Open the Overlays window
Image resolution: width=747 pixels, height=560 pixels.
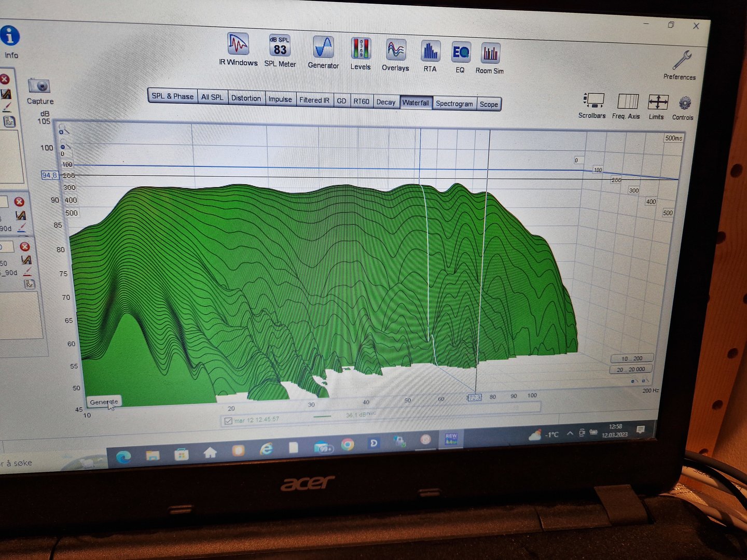[x=395, y=51]
